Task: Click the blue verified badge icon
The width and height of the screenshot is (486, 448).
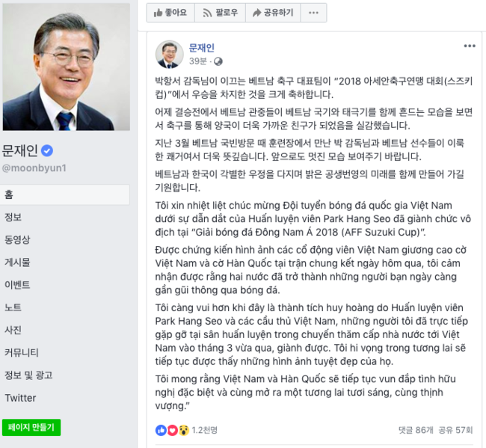Action: pos(47,151)
